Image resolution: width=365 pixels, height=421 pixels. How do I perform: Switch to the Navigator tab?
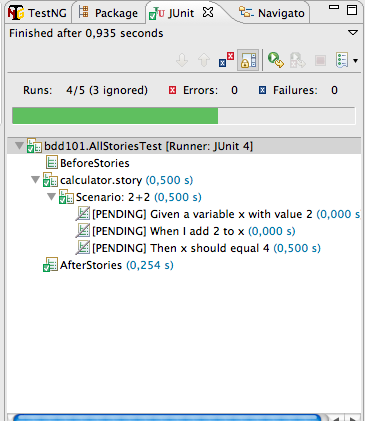pos(272,13)
